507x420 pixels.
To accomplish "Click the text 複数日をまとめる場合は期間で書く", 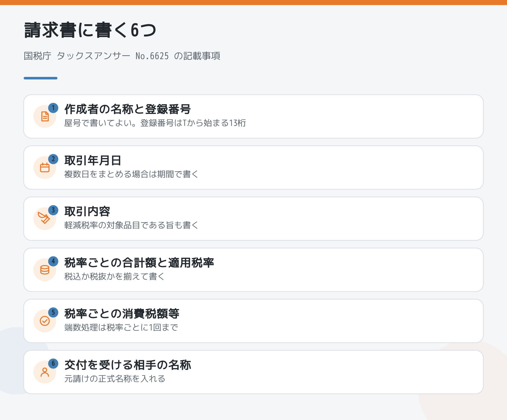I will (x=131, y=174).
